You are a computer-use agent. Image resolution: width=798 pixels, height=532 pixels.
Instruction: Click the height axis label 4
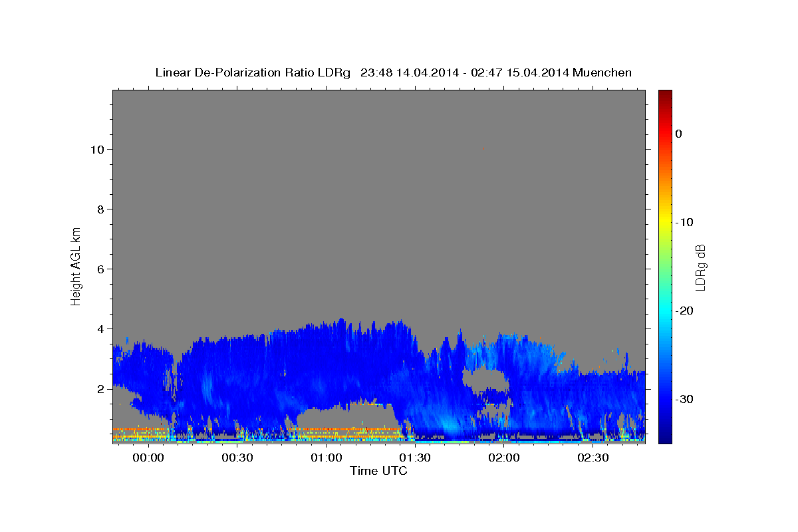[100, 329]
